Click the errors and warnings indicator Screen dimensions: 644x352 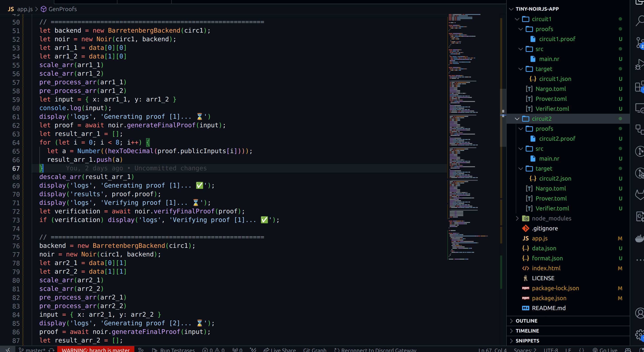coord(213,350)
